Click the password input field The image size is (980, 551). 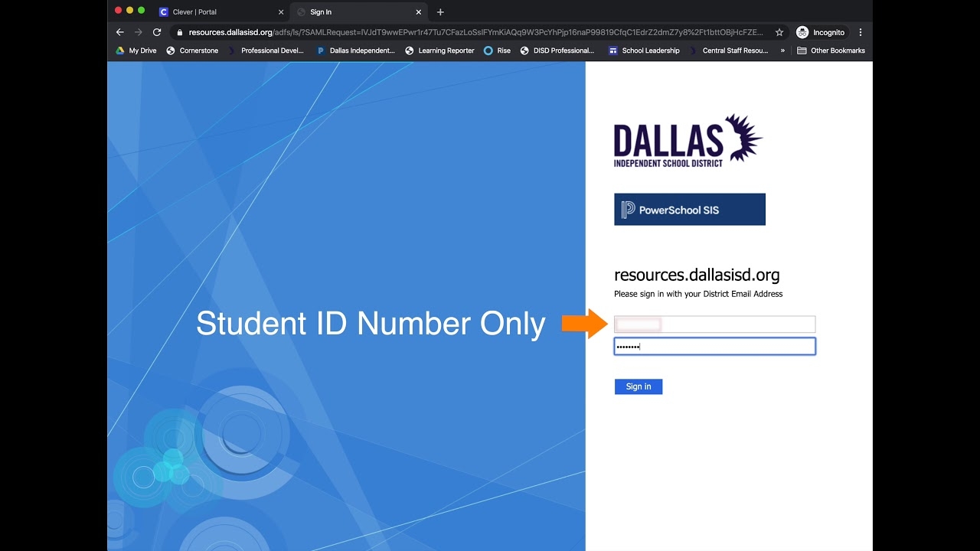714,347
